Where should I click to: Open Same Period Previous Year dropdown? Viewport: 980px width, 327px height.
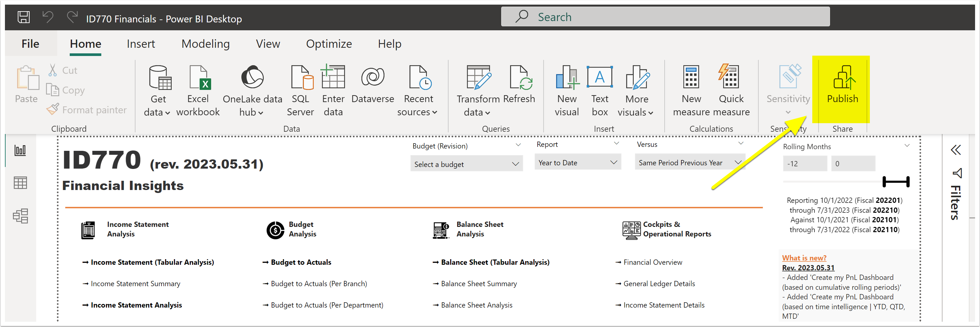click(x=689, y=162)
